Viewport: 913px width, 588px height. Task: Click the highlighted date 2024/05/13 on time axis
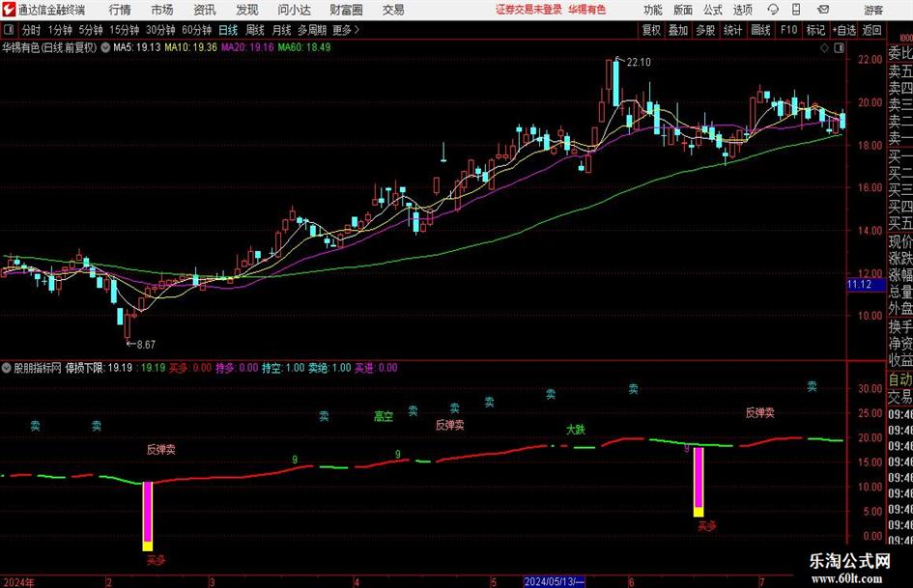(x=555, y=581)
